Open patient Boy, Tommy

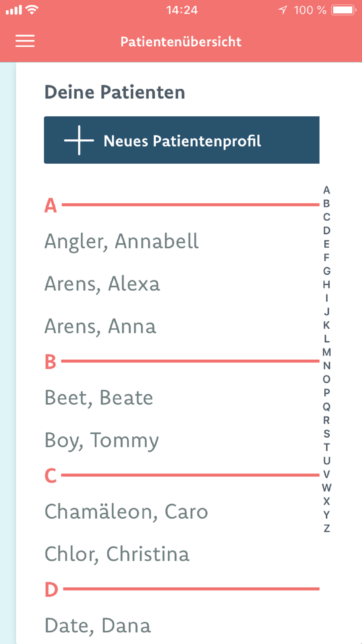(102, 440)
